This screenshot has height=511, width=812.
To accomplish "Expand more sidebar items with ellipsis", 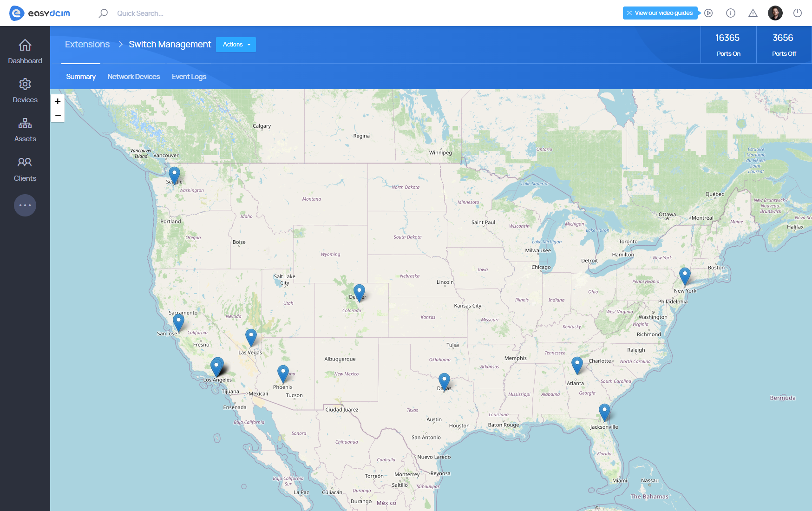I will coord(25,205).
